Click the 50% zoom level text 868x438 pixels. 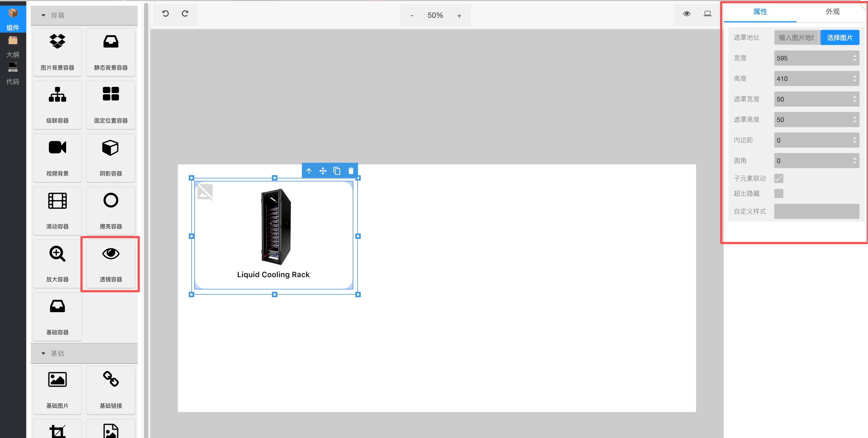[x=435, y=15]
